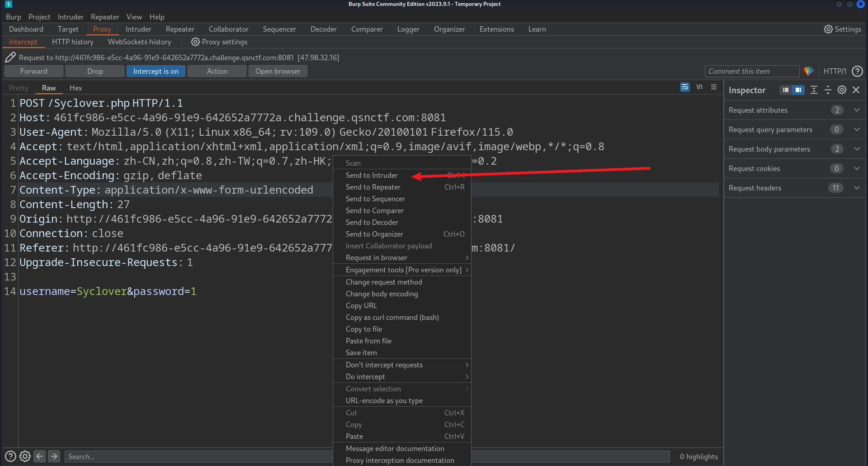This screenshot has width=868, height=466.
Task: Toggle the 'Intercept is on' button
Action: click(x=156, y=71)
